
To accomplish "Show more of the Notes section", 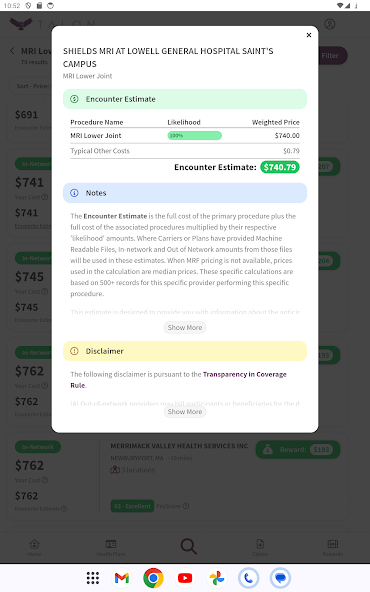I will [x=185, y=327].
